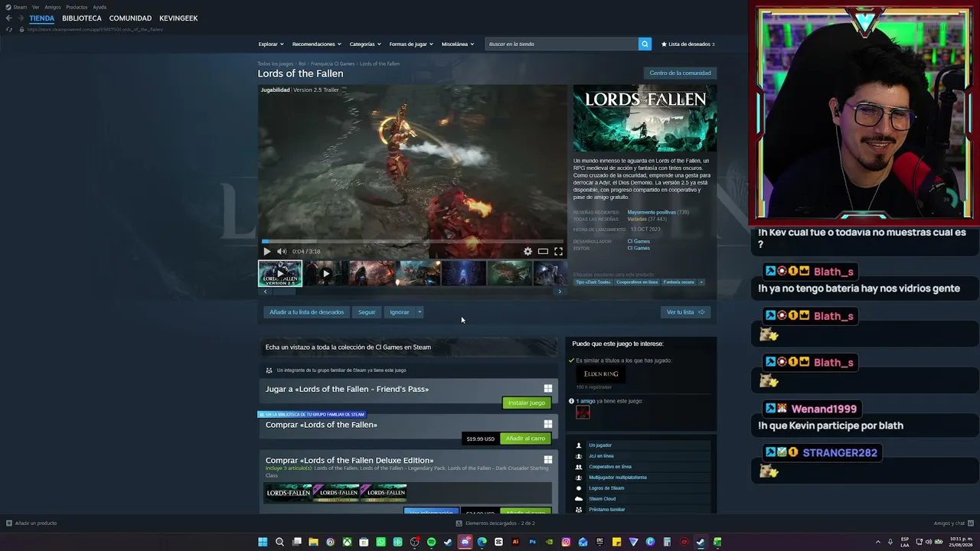Open the KEVINGEEK profile tab
Screen dimensions: 980x551
pyautogui.click(x=178, y=18)
